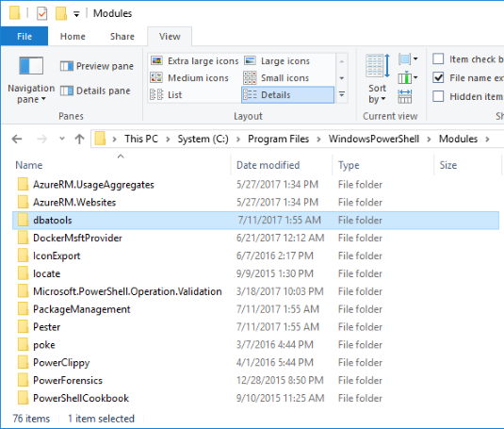
Task: Enable Item check boxes
Action: pos(438,59)
